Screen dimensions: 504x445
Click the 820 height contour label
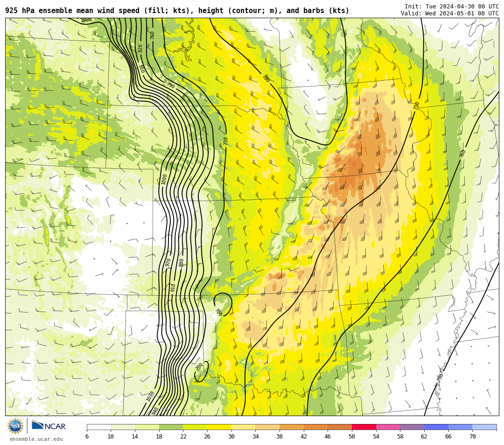[x=140, y=49]
